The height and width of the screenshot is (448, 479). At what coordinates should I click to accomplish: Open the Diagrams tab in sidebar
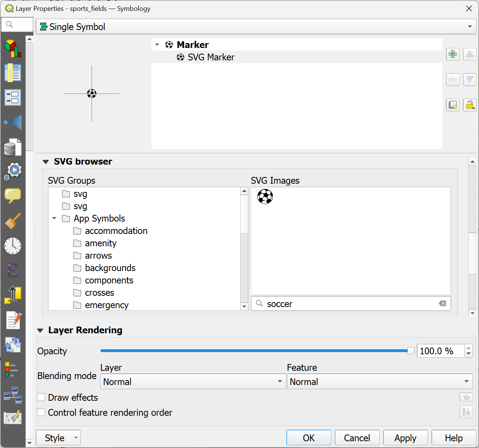(13, 48)
